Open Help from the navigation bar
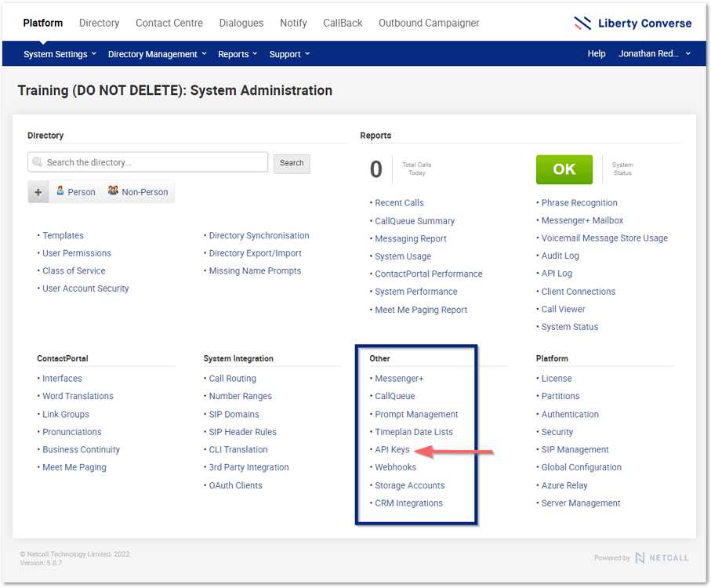 [x=596, y=53]
